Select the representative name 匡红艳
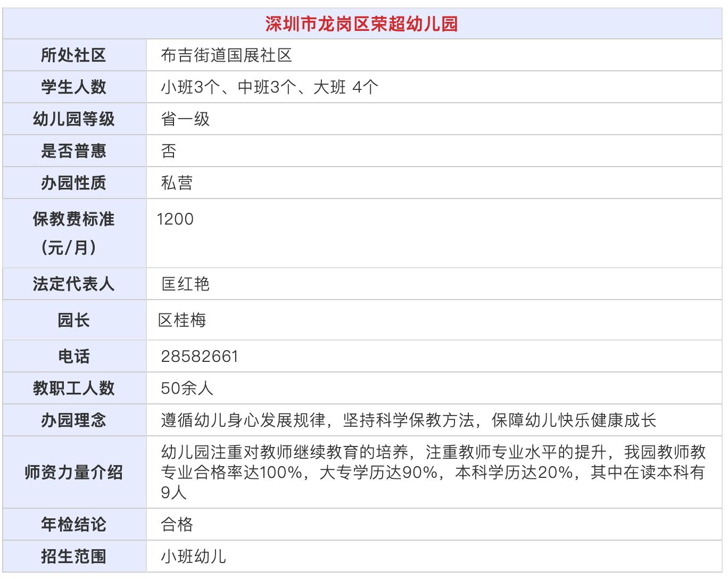The height and width of the screenshot is (579, 728). 185,285
